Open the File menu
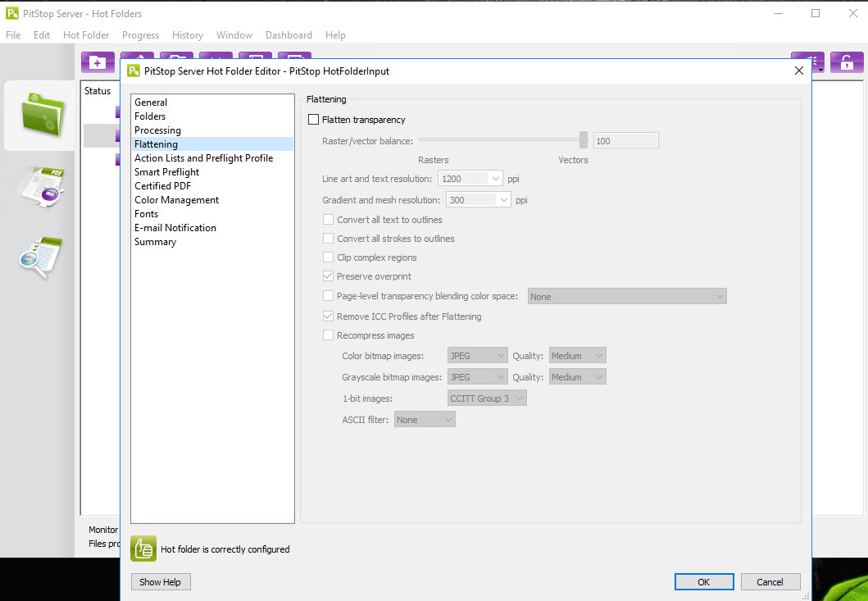This screenshot has width=868, height=601. point(13,35)
